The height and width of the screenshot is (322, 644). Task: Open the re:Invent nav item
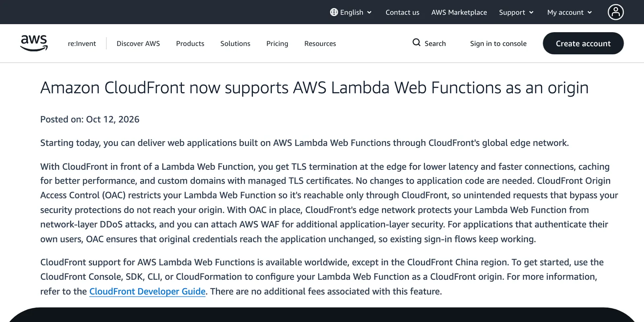pos(82,43)
